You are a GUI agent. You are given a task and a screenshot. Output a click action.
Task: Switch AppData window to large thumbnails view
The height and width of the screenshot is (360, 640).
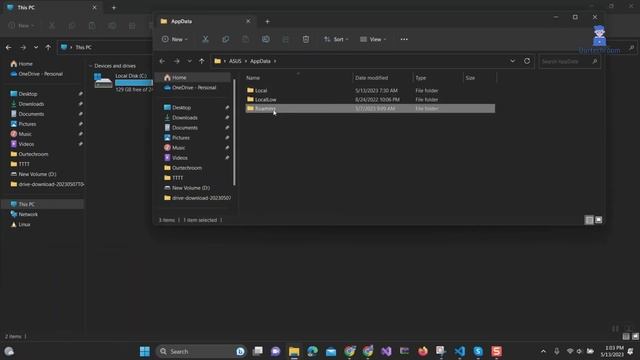pyautogui.click(x=598, y=220)
